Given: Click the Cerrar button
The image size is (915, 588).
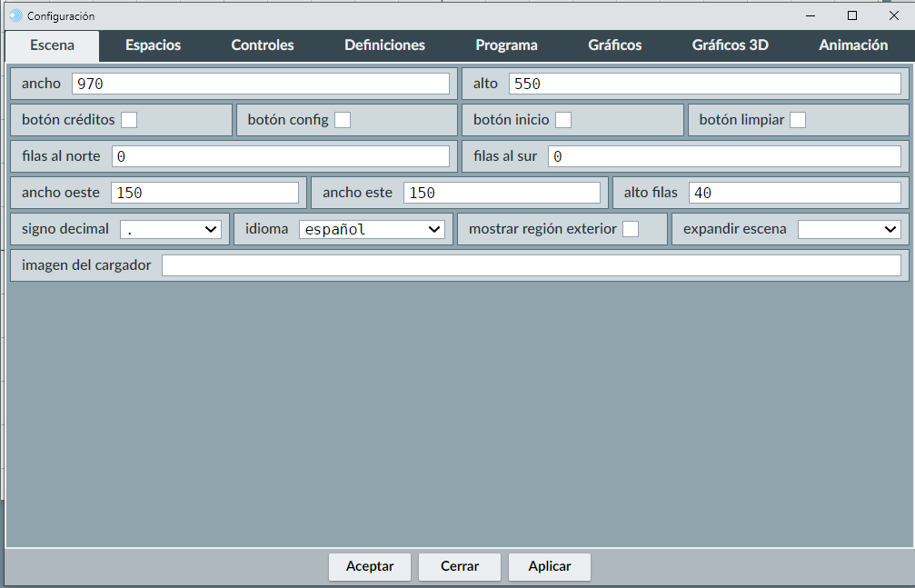Looking at the screenshot, I should pyautogui.click(x=460, y=566).
